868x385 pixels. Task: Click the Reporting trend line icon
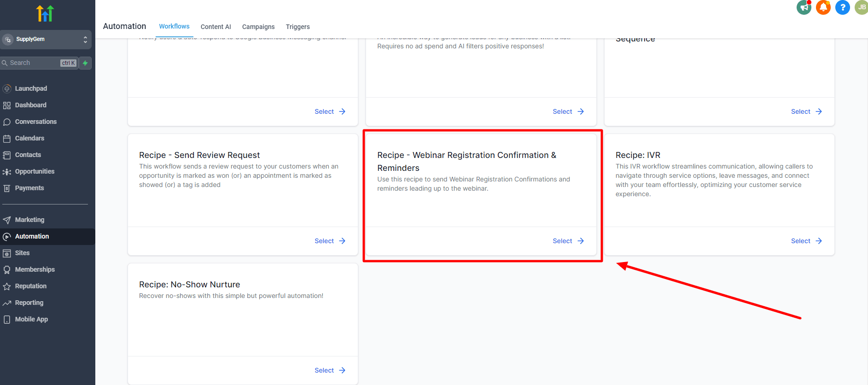[x=7, y=303]
